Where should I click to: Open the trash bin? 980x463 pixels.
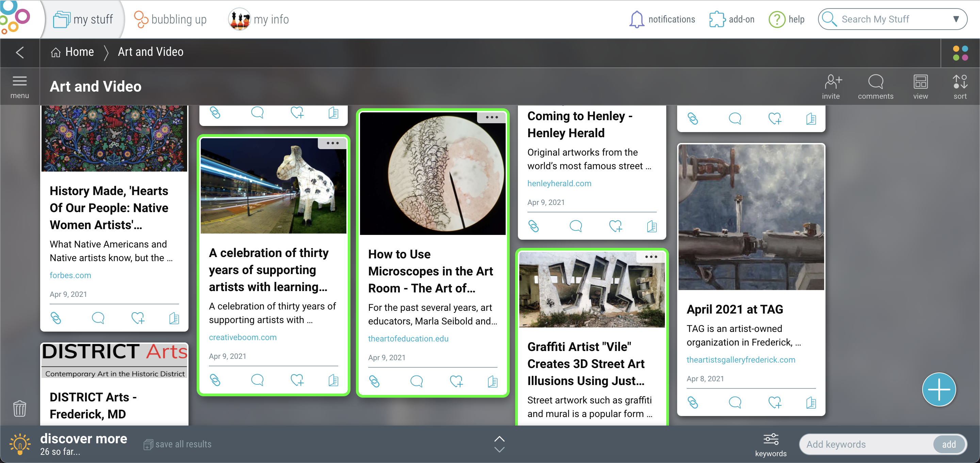[x=19, y=409]
